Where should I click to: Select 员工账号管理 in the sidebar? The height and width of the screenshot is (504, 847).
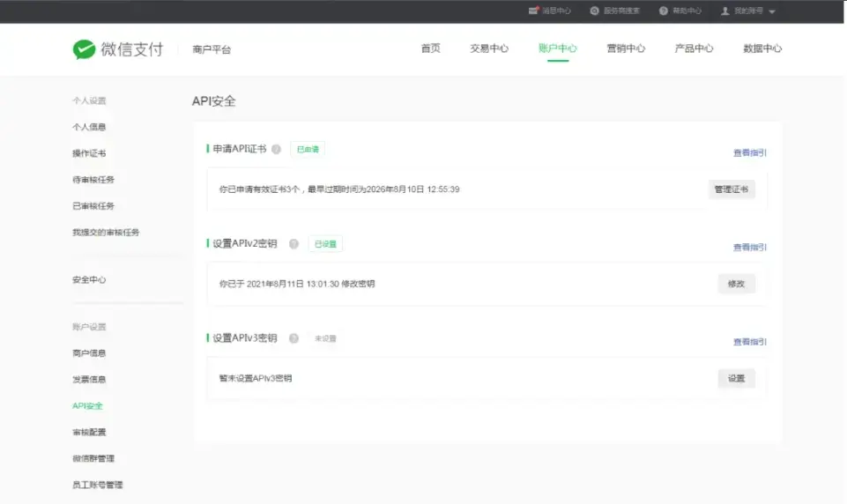(98, 485)
